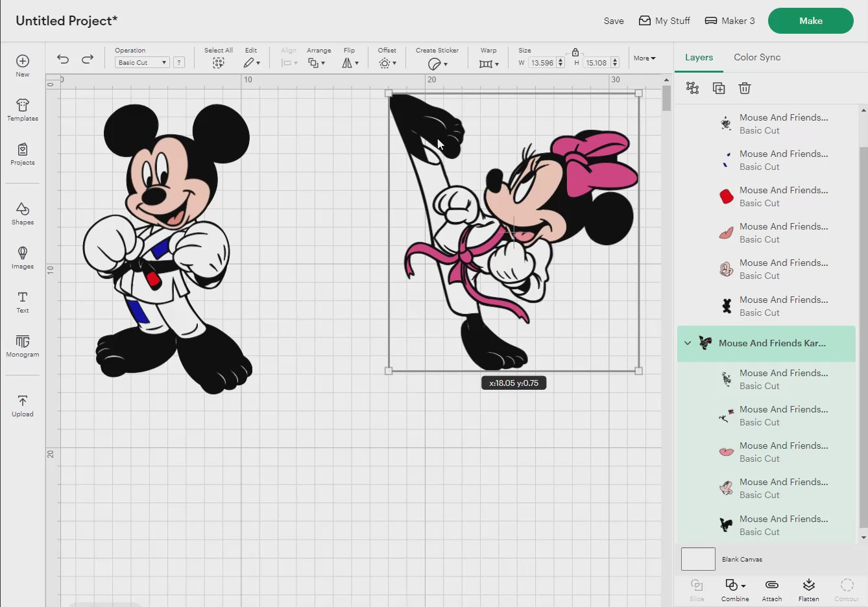Click the Select All icon

tap(219, 63)
